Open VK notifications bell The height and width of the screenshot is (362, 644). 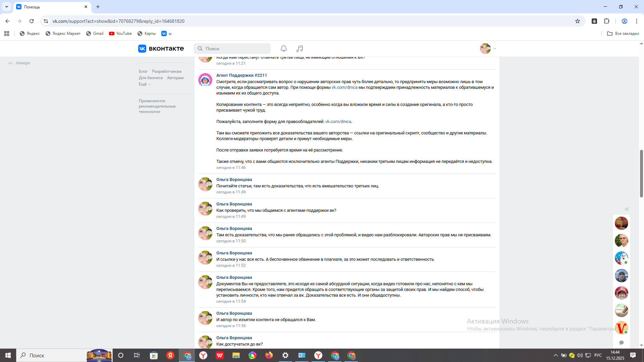click(x=284, y=49)
